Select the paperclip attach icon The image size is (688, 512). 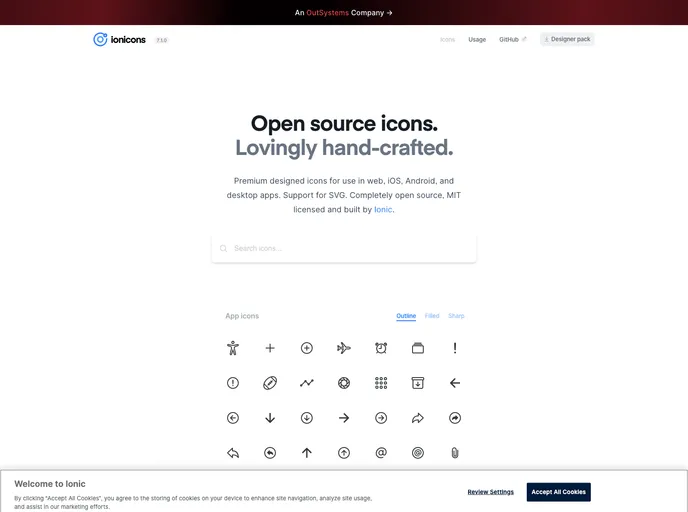455,453
